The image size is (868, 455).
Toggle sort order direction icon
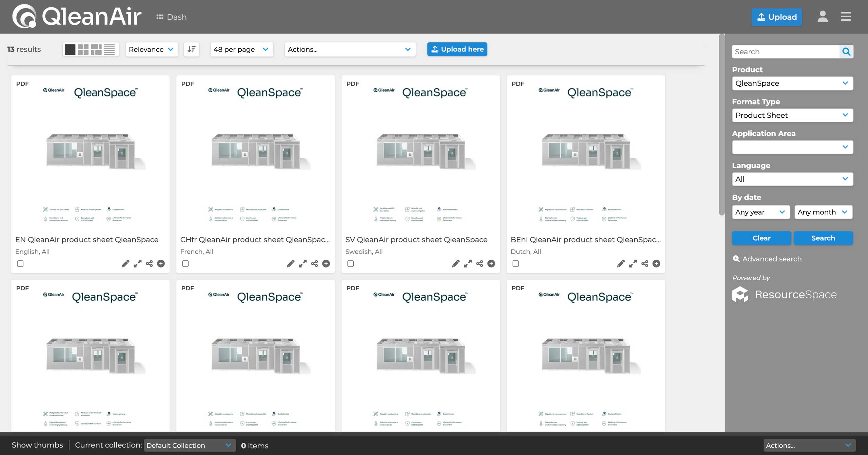click(191, 49)
